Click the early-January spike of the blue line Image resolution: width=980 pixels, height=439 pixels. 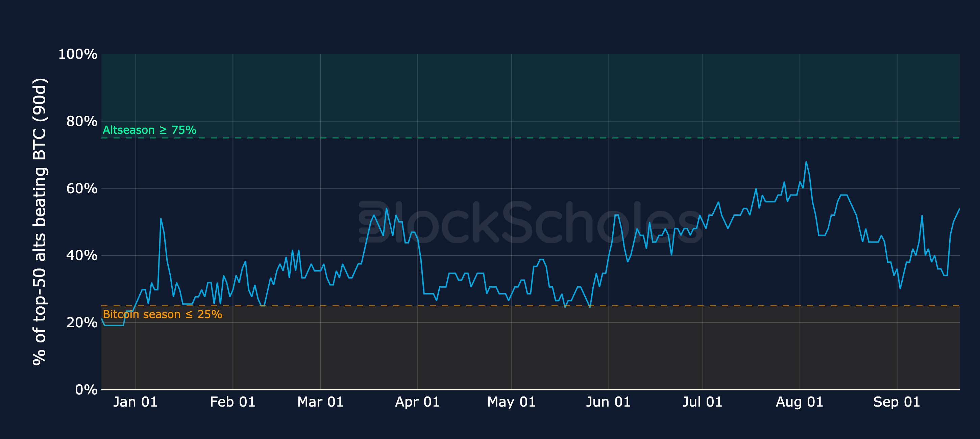tap(161, 219)
